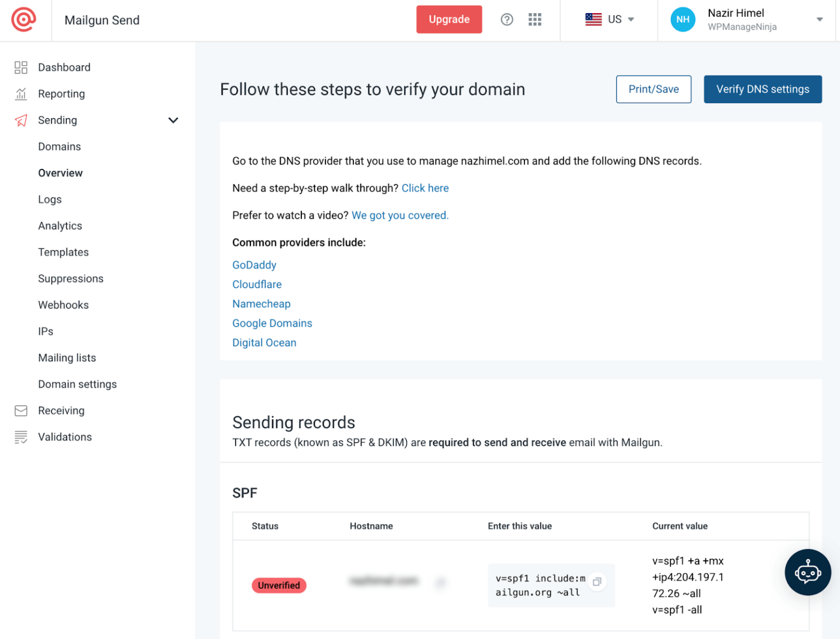The image size is (840, 639).
Task: Open the help question mark icon
Action: coord(506,19)
